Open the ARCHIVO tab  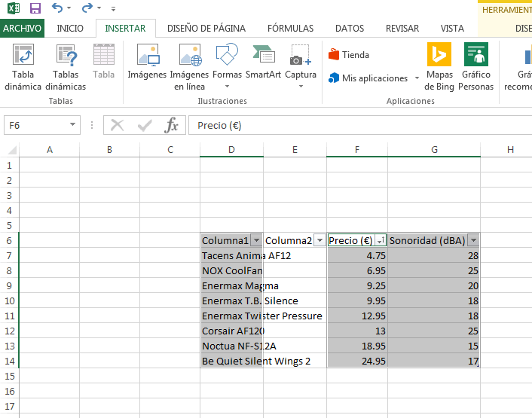coord(22,28)
